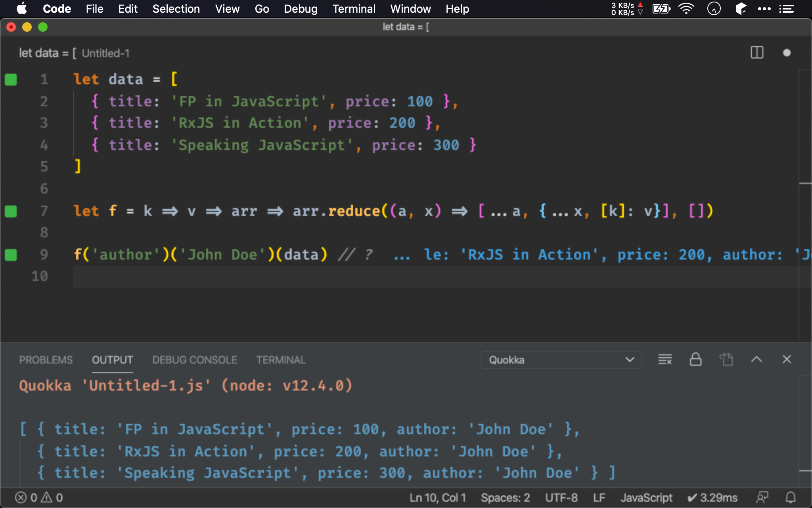Click the JavaScript language mode selector
Image resolution: width=812 pixels, height=508 pixels.
[x=646, y=498]
